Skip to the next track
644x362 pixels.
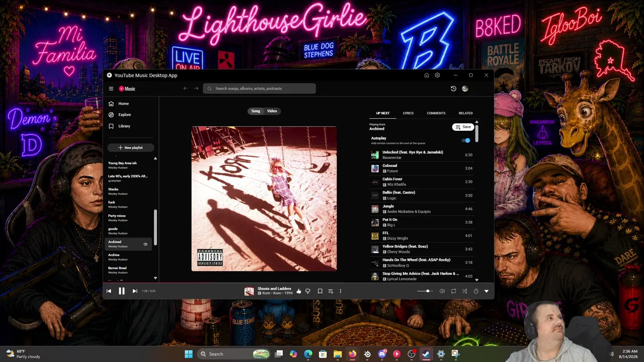pos(134,291)
